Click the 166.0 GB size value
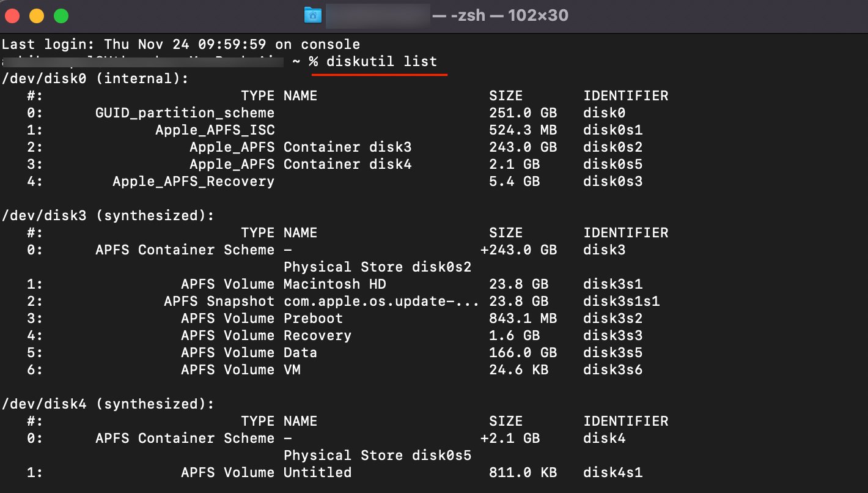The image size is (868, 493). 523,353
